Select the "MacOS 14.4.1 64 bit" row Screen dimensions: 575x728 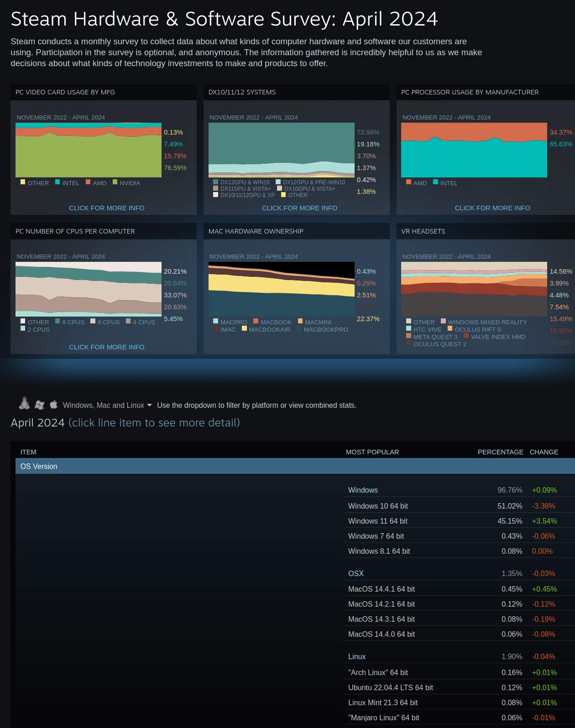(459, 589)
